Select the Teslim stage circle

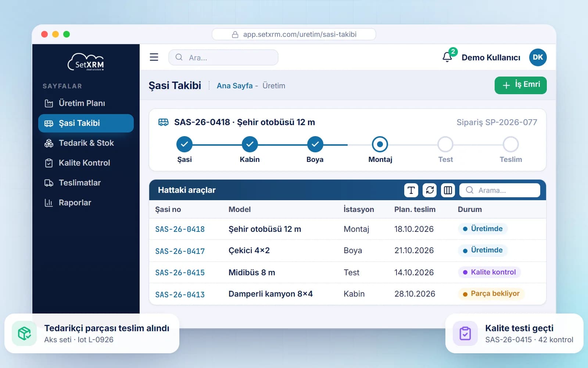[x=511, y=144]
